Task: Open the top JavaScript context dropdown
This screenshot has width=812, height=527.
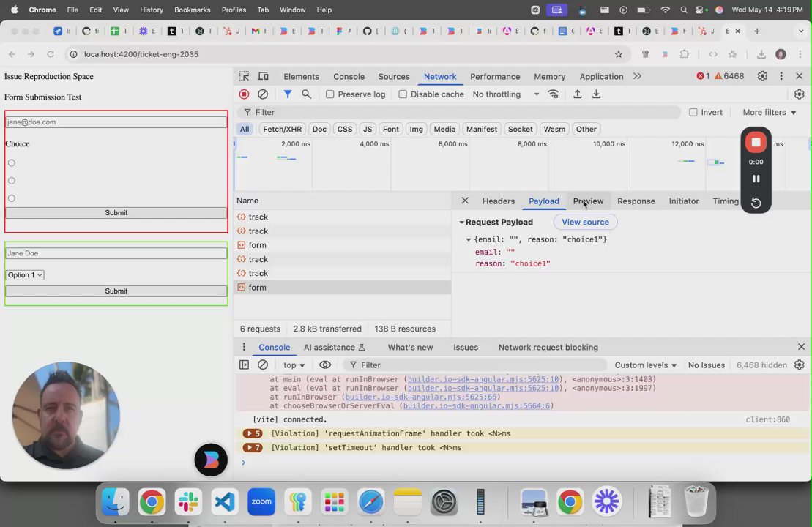Action: point(294,365)
